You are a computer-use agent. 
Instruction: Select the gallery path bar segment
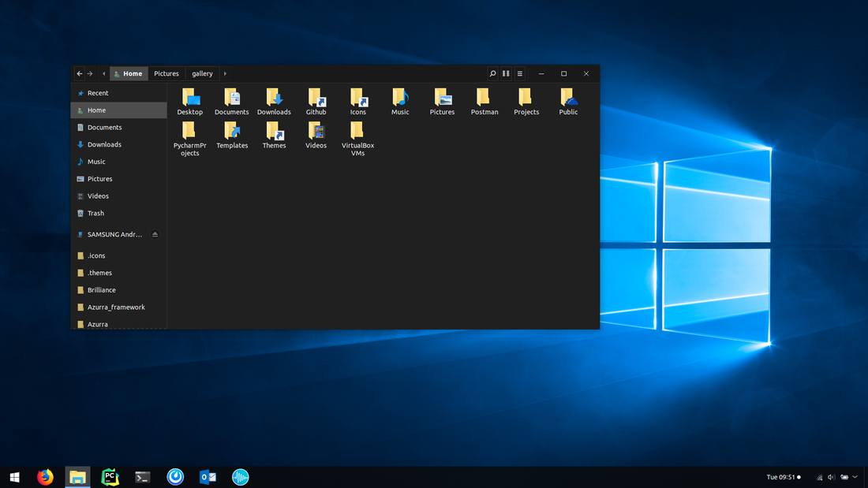pyautogui.click(x=202, y=73)
